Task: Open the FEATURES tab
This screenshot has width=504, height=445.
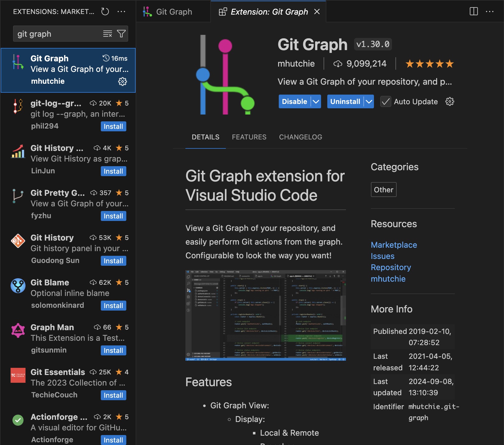Action: pos(249,137)
